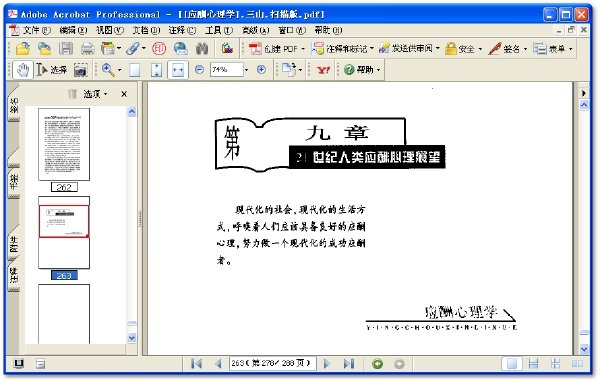Open the 编辑 Edit menu

tap(73, 30)
